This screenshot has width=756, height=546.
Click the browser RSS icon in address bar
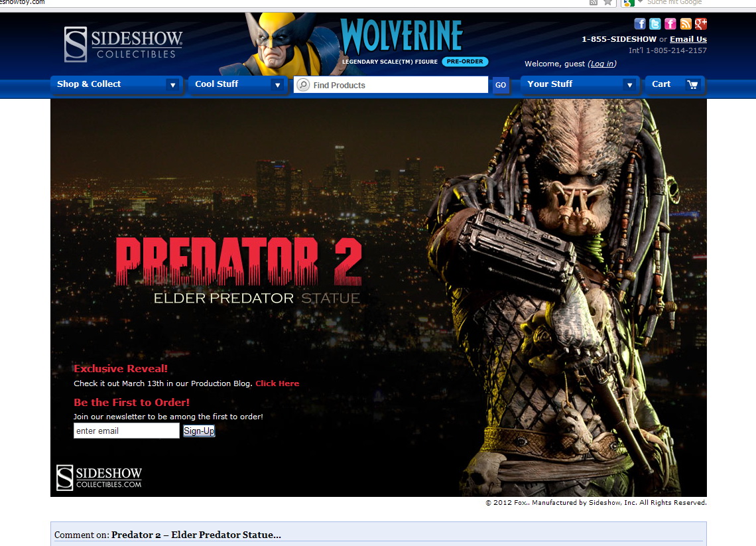594,3
